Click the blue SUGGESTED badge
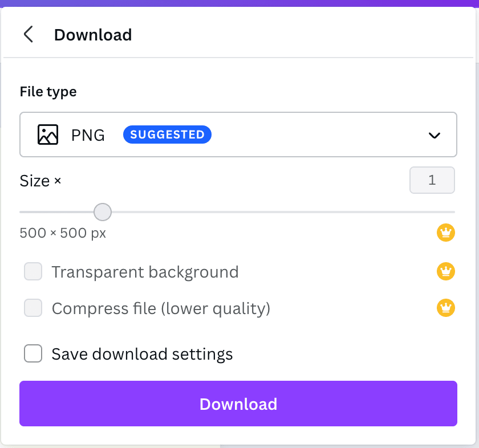Screen dimensions: 479x448 pyautogui.click(x=167, y=134)
